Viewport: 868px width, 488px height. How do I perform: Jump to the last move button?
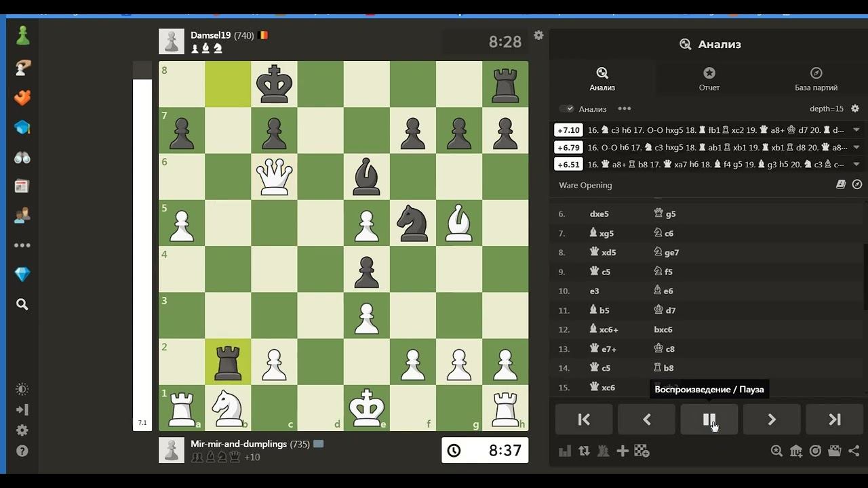(x=835, y=420)
